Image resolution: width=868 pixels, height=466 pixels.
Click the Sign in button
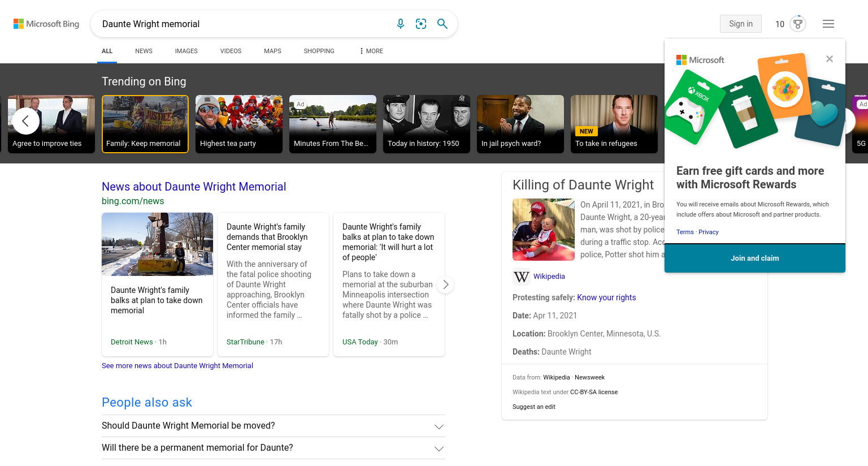[x=741, y=24]
